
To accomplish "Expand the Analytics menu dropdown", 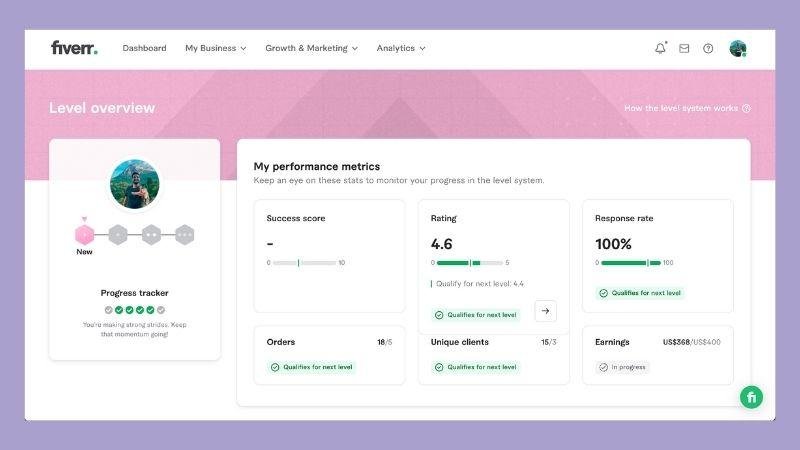I will point(401,48).
